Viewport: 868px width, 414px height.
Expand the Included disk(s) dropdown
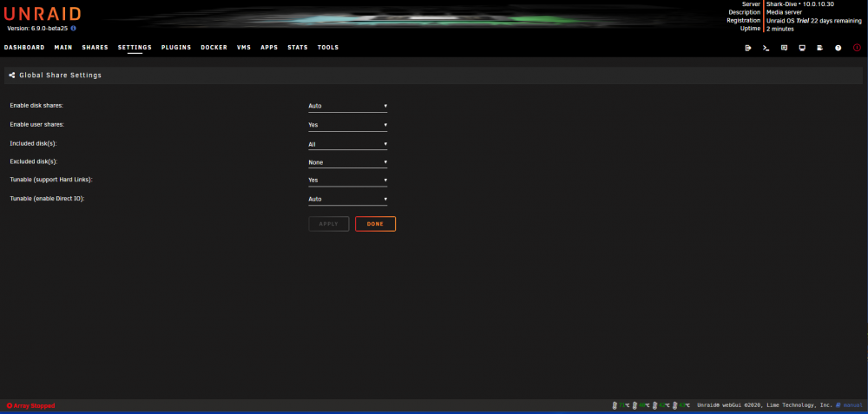click(x=348, y=144)
